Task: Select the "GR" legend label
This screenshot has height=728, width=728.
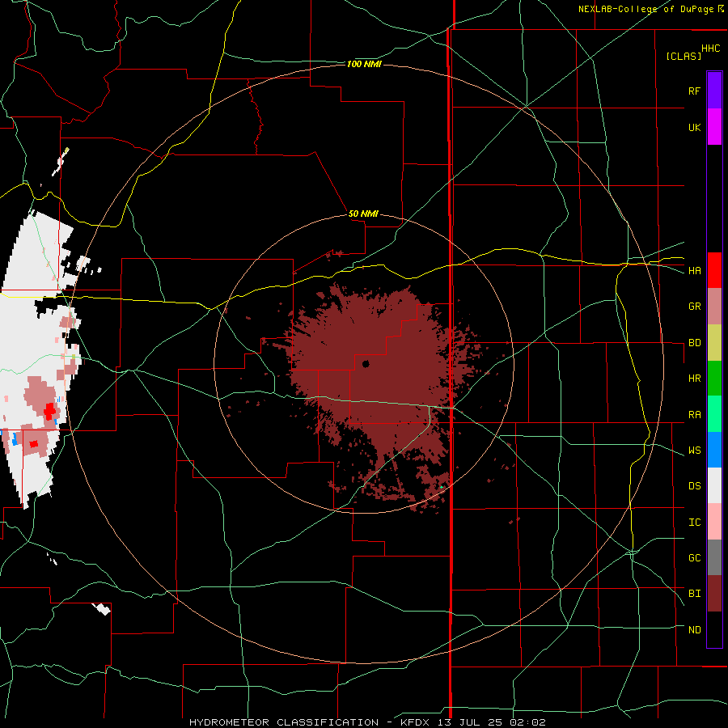Action: point(694,307)
